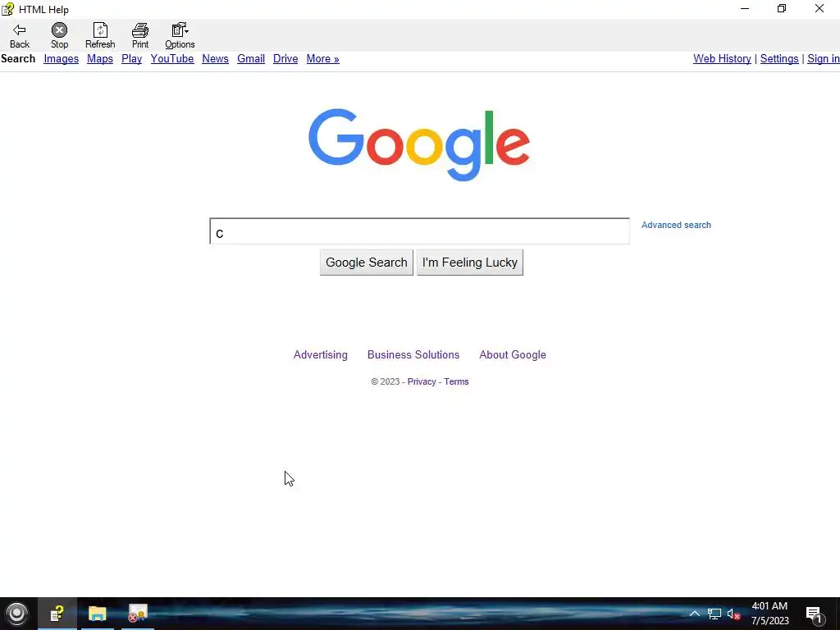Open About Google footer link
Viewport: 840px width, 630px height.
513,354
